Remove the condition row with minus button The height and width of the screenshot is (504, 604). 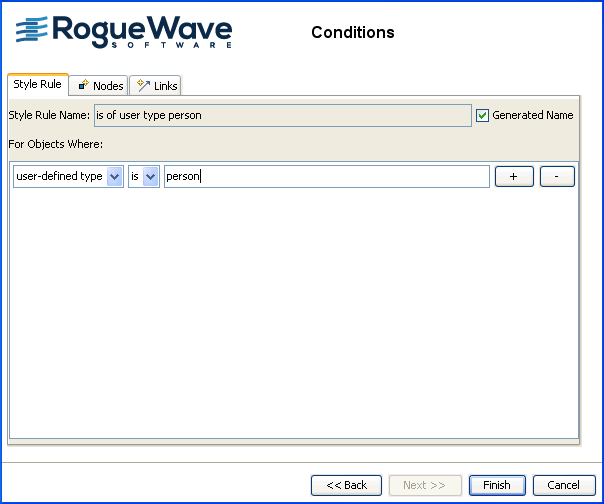point(557,176)
